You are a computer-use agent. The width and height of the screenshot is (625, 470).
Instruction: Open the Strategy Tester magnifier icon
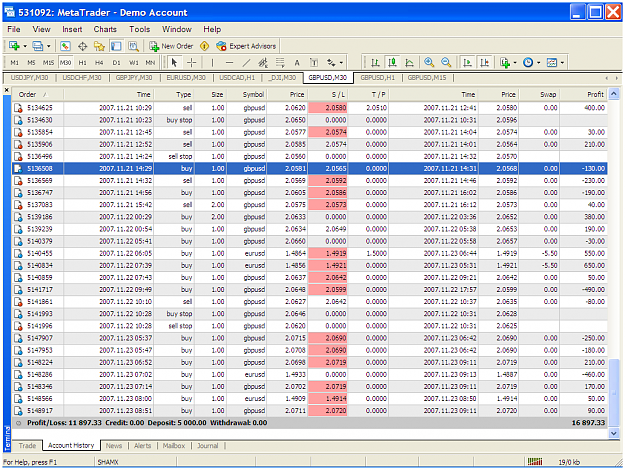133,46
